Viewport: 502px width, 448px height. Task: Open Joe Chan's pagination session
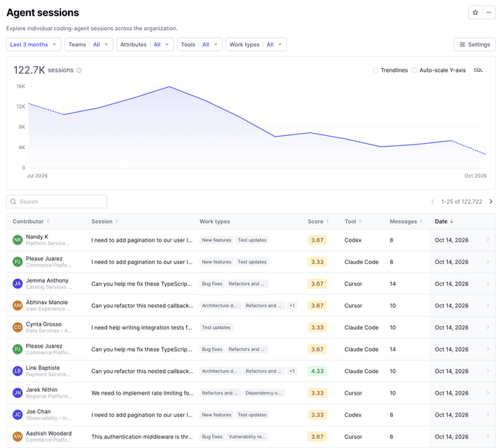pyautogui.click(x=142, y=415)
